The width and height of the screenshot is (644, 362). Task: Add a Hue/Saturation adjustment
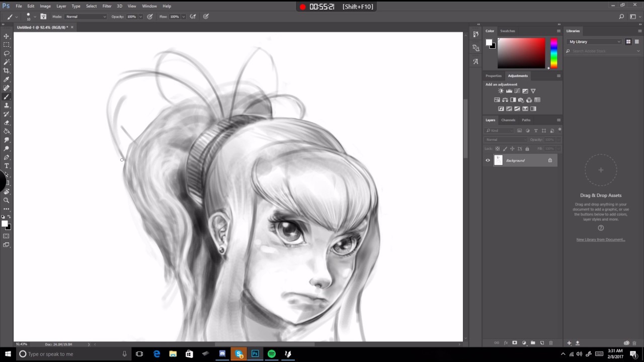[x=497, y=100]
